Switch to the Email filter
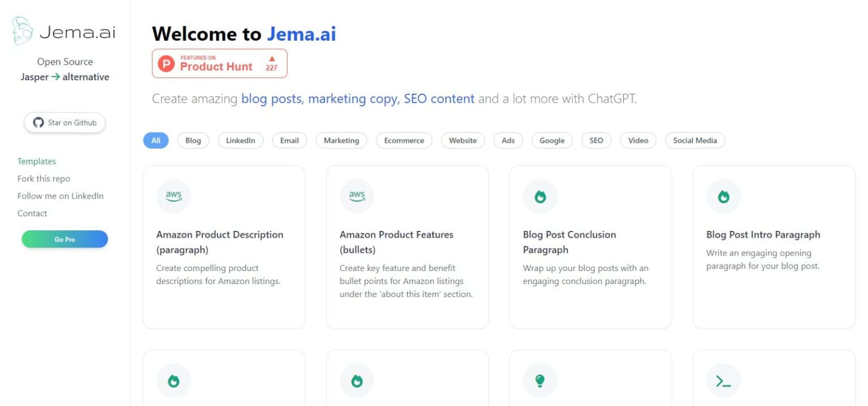This screenshot has height=406, width=868. [289, 141]
